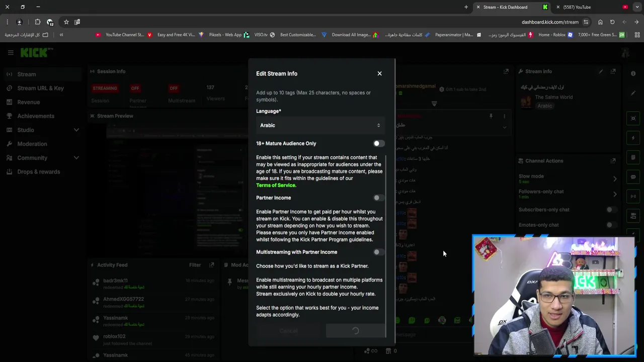644x362 pixels.
Task: Expand Slow mode settings arrow
Action: coord(615,178)
